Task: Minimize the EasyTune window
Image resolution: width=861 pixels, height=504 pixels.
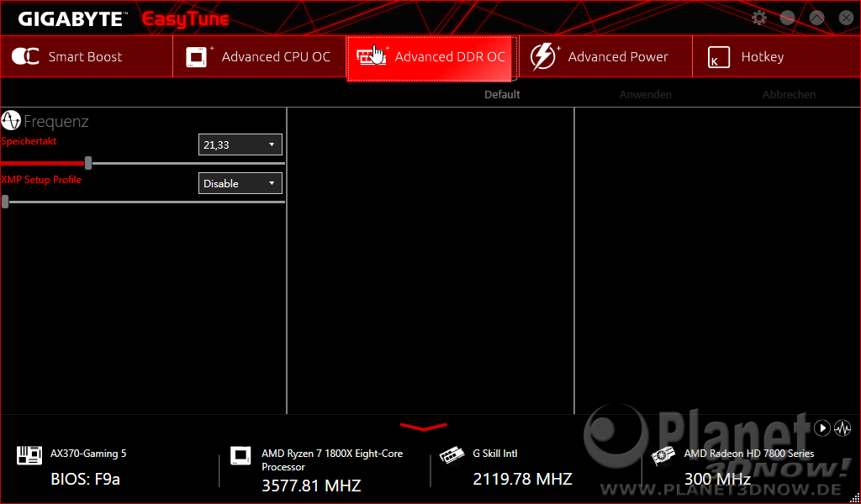Action: pos(787,18)
